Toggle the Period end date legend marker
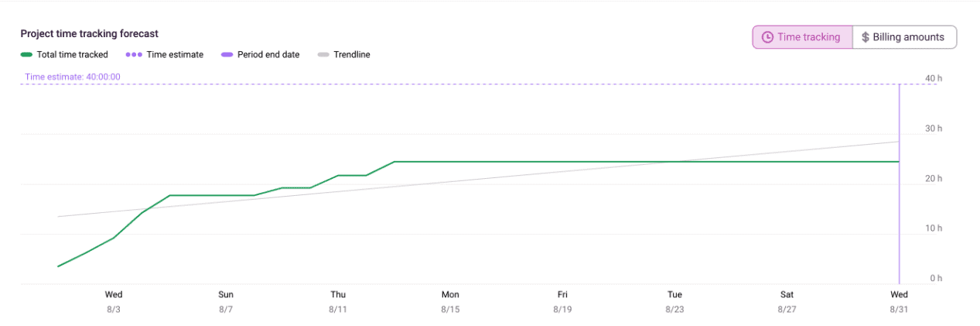This screenshot has height=326, width=980. coord(227,55)
